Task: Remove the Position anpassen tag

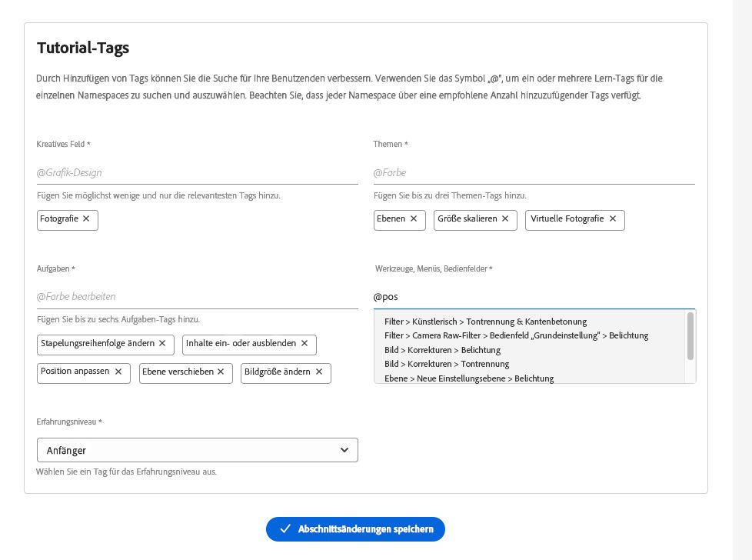Action: (118, 372)
